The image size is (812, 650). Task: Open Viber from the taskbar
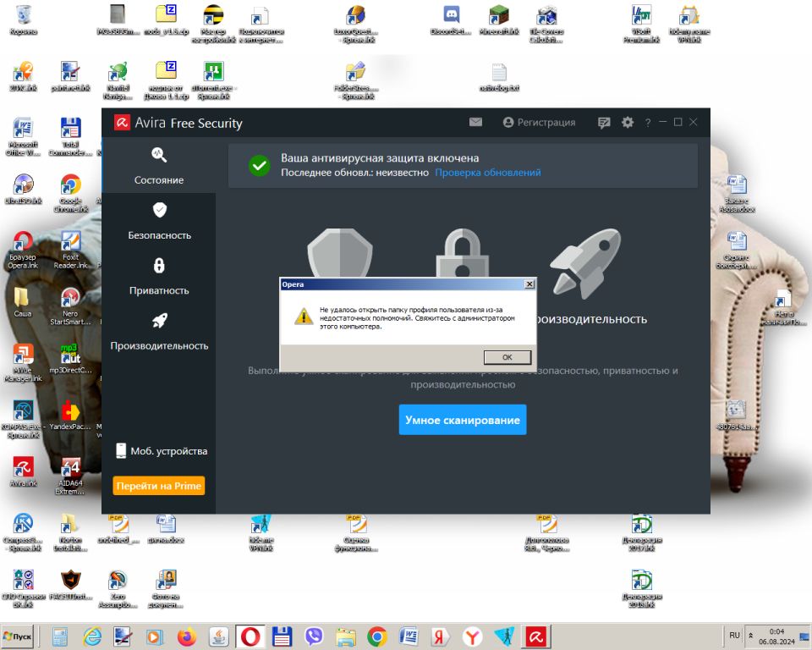tap(314, 636)
